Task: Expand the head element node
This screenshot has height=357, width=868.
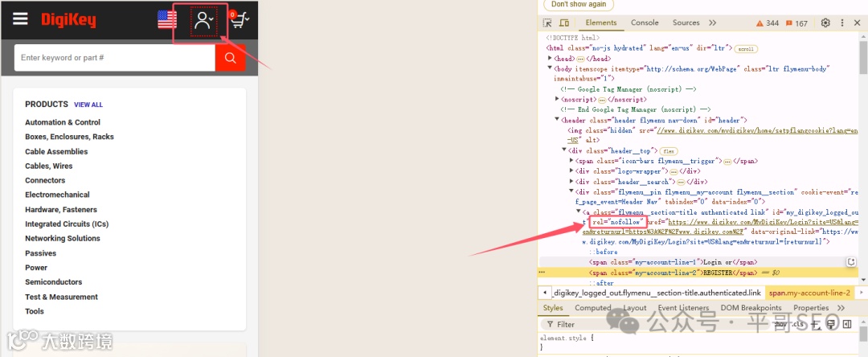Action: click(550, 58)
